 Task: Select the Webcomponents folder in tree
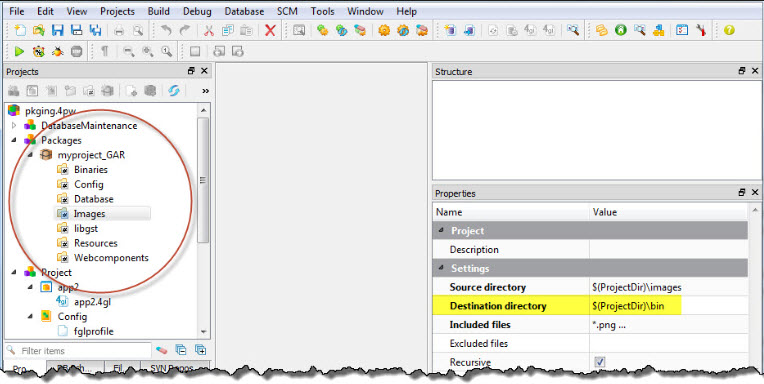111,258
